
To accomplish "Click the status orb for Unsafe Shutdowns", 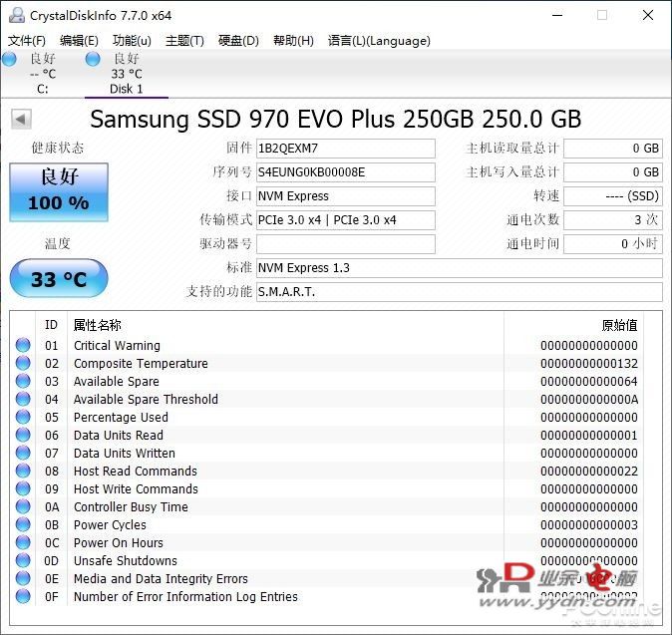I will 23,560.
